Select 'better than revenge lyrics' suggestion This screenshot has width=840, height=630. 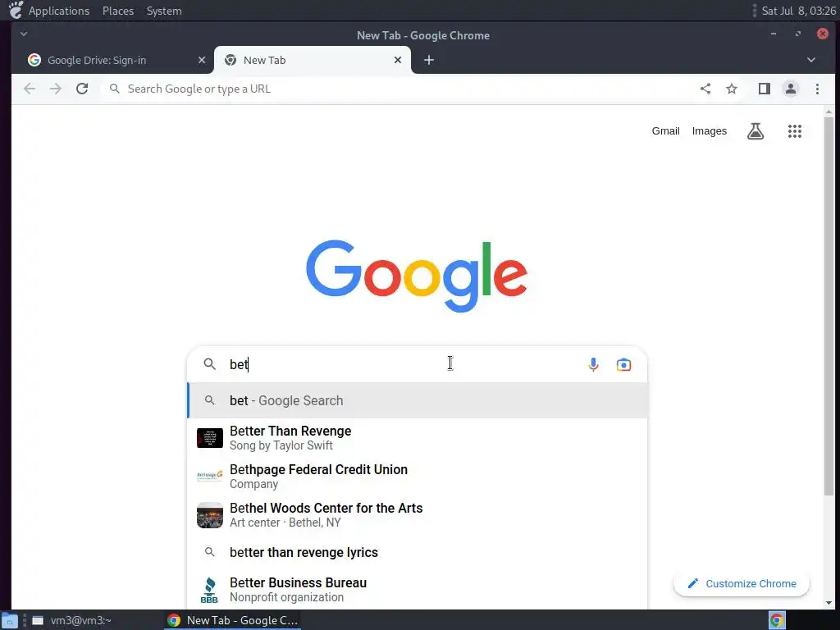tap(418, 552)
